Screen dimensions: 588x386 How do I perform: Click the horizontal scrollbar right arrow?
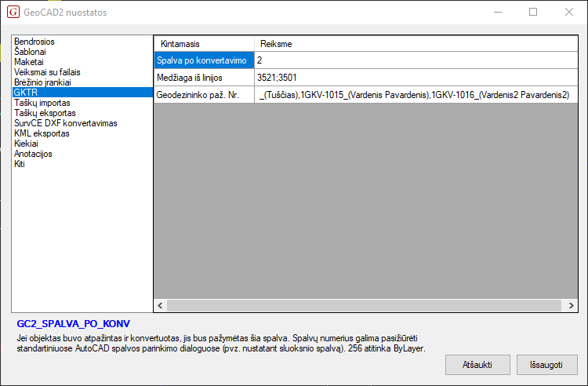(571, 305)
